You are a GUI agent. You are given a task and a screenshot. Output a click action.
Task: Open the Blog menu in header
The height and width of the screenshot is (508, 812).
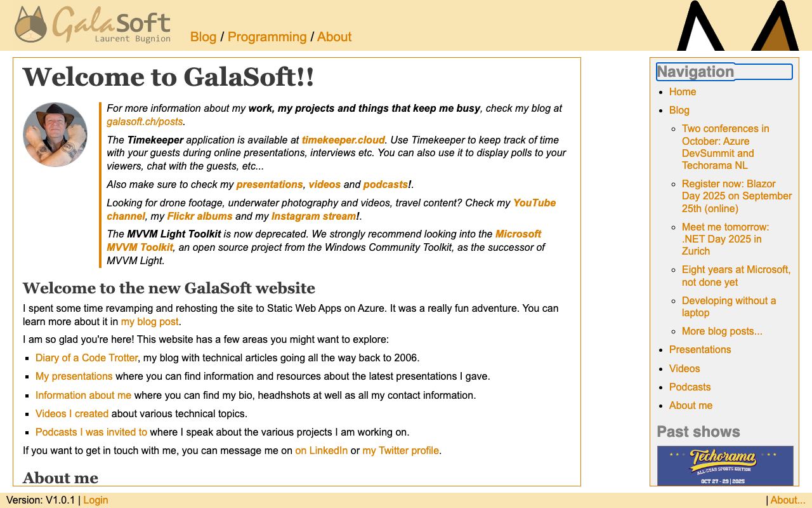click(203, 37)
